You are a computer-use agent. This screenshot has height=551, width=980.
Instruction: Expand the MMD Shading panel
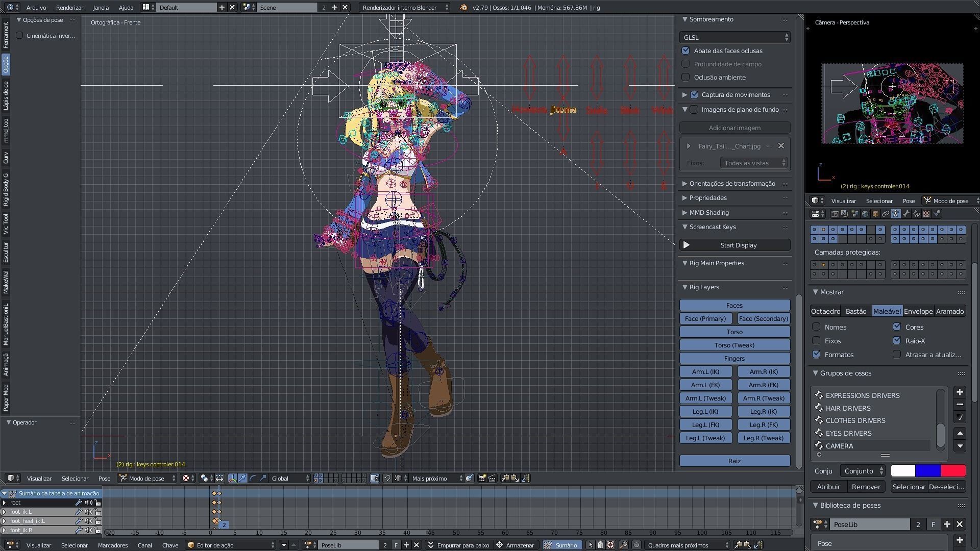click(x=709, y=212)
